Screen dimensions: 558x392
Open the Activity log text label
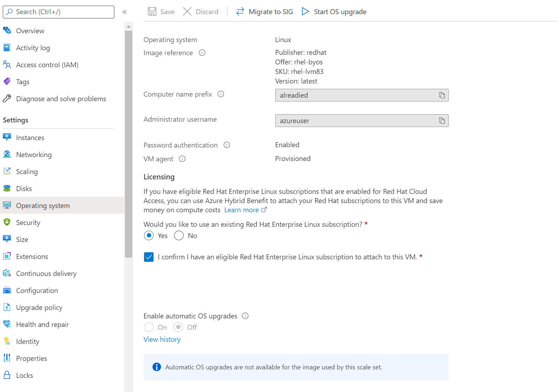(33, 48)
